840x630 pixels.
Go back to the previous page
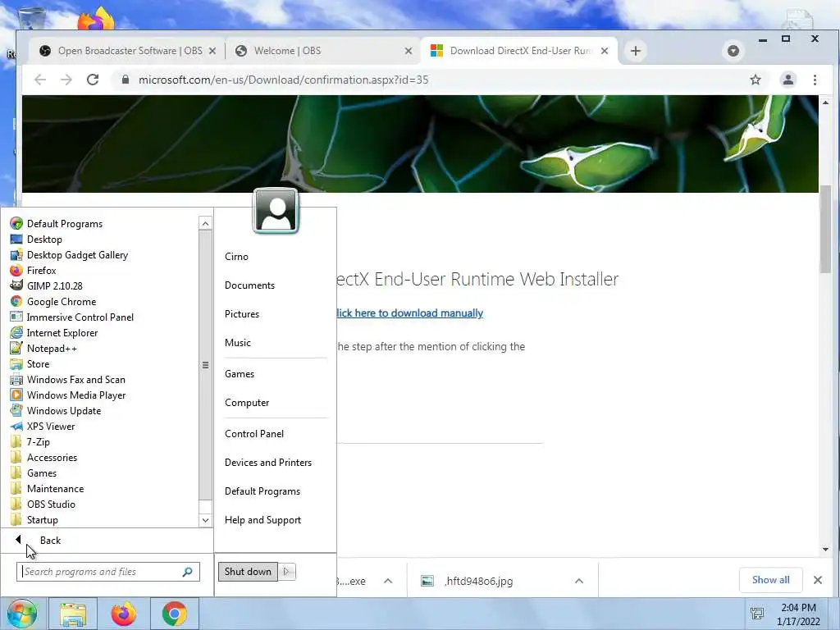(40, 80)
